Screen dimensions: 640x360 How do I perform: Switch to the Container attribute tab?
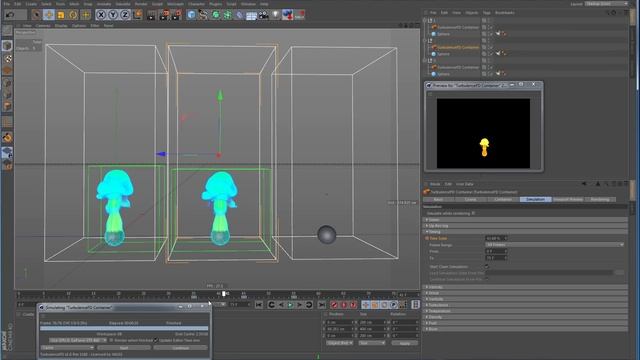503,200
